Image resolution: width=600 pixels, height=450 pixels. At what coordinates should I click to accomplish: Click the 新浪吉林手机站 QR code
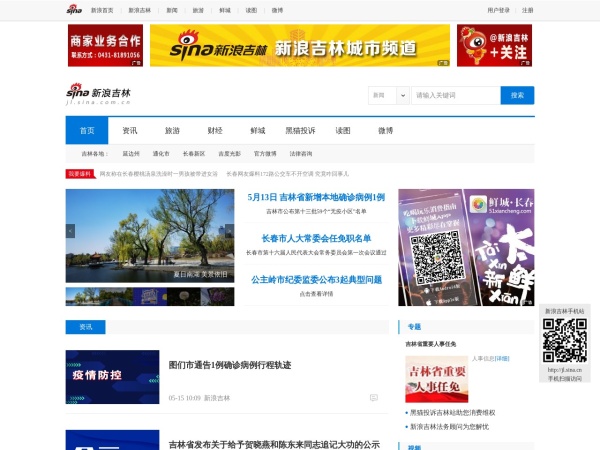(565, 341)
